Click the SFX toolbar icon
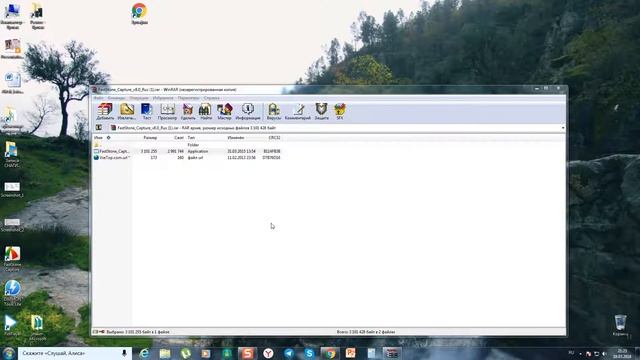 click(340, 111)
